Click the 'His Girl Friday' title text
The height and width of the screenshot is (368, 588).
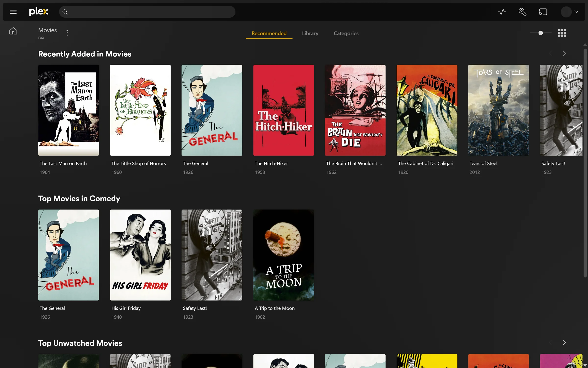click(126, 308)
